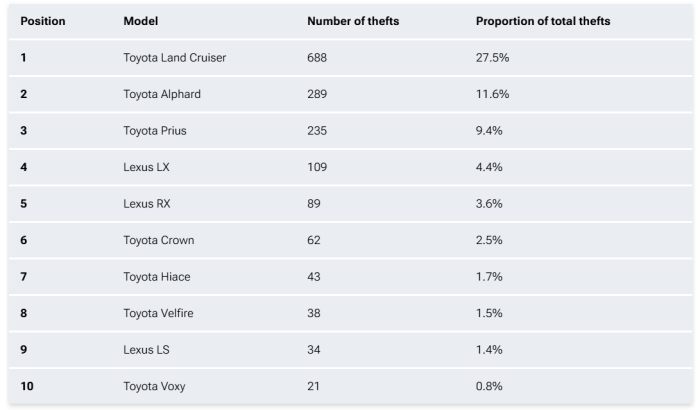Select the 289 thefts cell
The width and height of the screenshot is (700, 410).
click(x=318, y=94)
